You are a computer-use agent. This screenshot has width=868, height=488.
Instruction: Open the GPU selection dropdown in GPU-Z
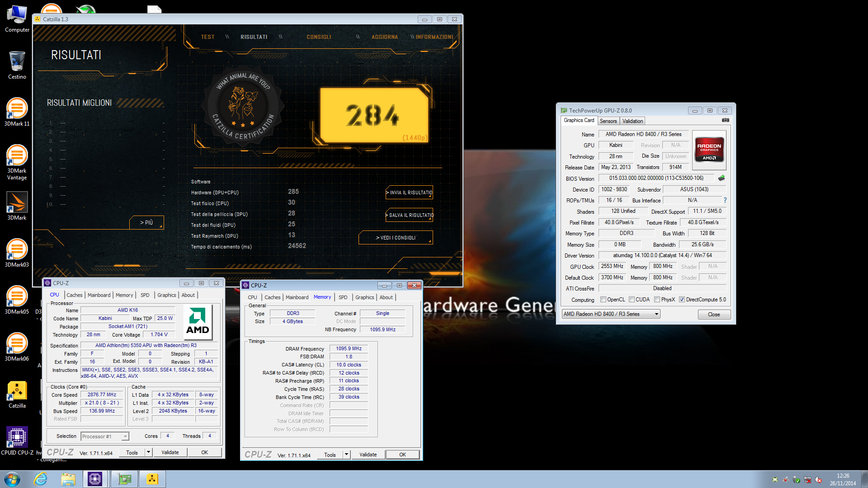611,314
